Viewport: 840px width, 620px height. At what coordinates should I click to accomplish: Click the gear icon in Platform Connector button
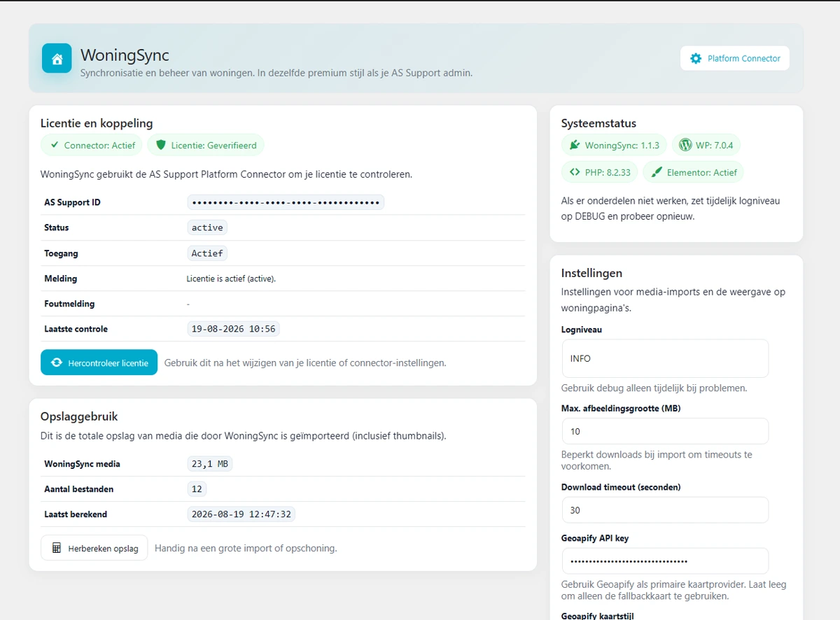[x=696, y=59]
